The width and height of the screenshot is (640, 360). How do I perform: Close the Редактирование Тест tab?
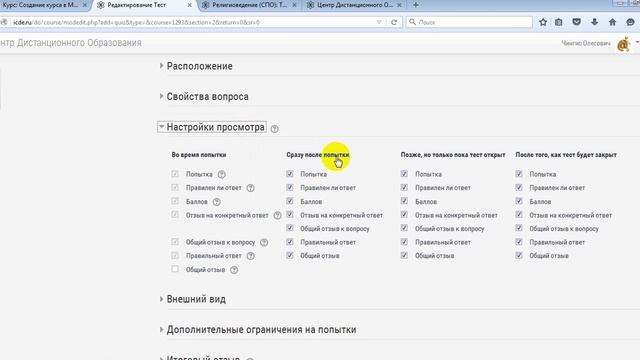pyautogui.click(x=189, y=5)
